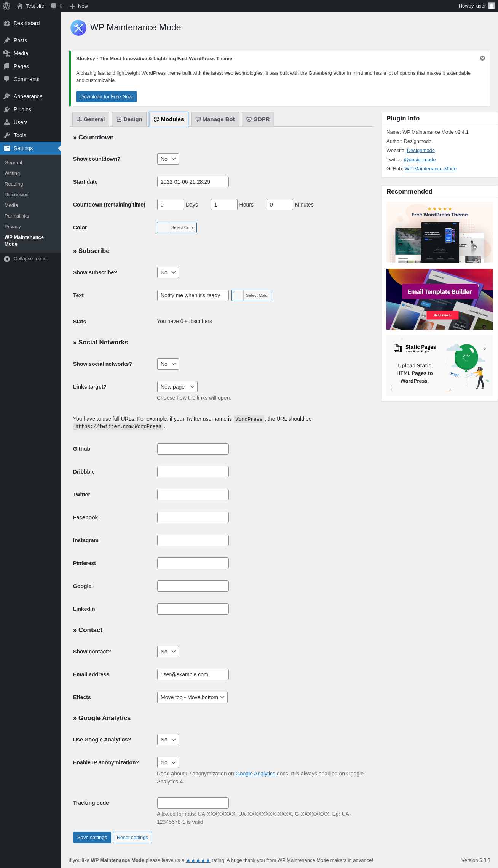
Task: Click the Twitter URL field
Action: [x=193, y=495]
